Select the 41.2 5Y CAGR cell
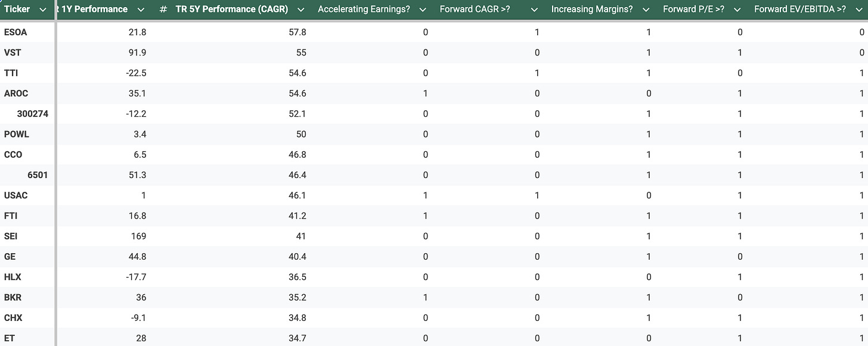Screen dimensions: 868x346 pyautogui.click(x=297, y=216)
